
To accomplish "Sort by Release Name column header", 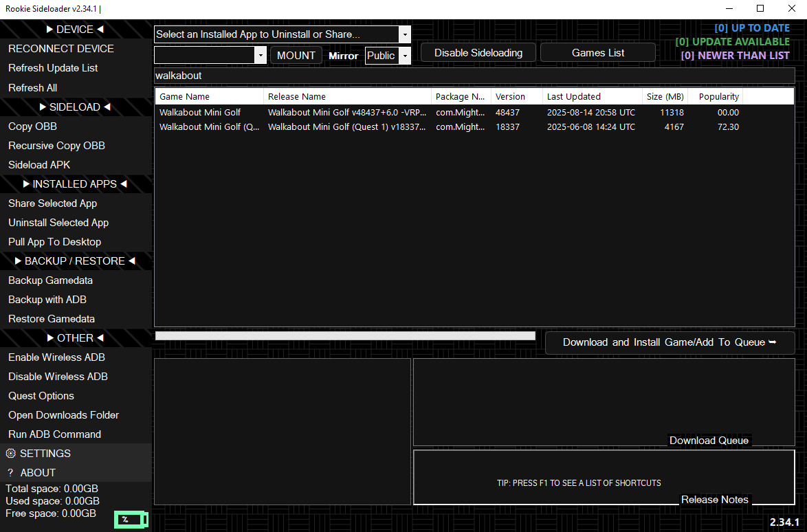I will coord(347,96).
